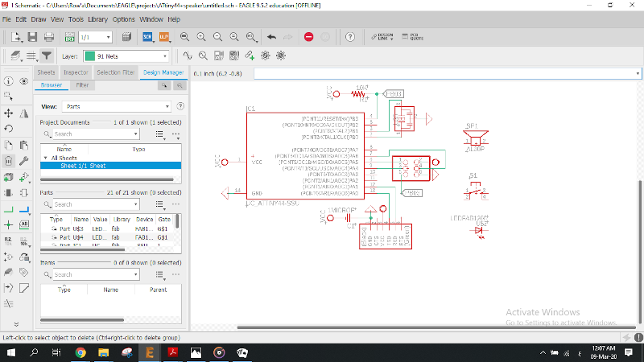Select the Info tool
The height and width of the screenshot is (362, 644).
click(x=8, y=81)
